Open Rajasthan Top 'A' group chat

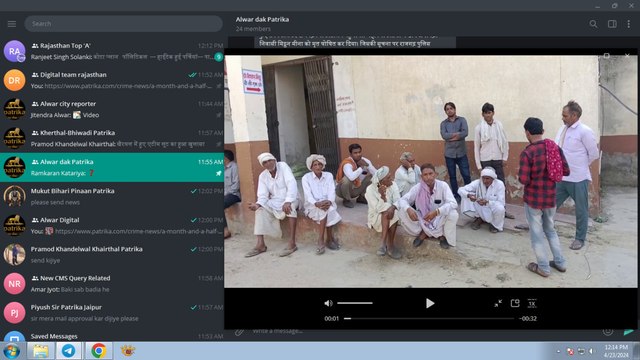pos(112,51)
